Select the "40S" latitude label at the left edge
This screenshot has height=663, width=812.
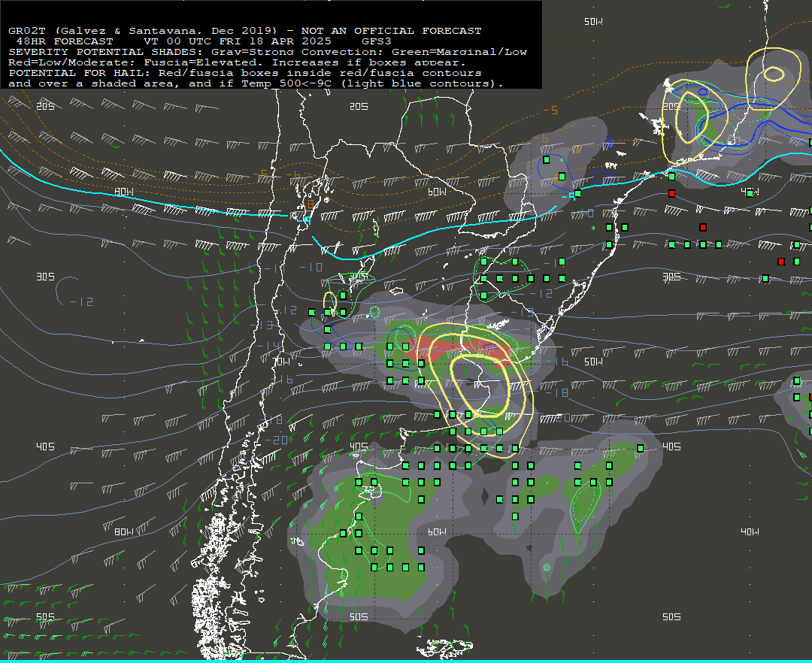45,447
